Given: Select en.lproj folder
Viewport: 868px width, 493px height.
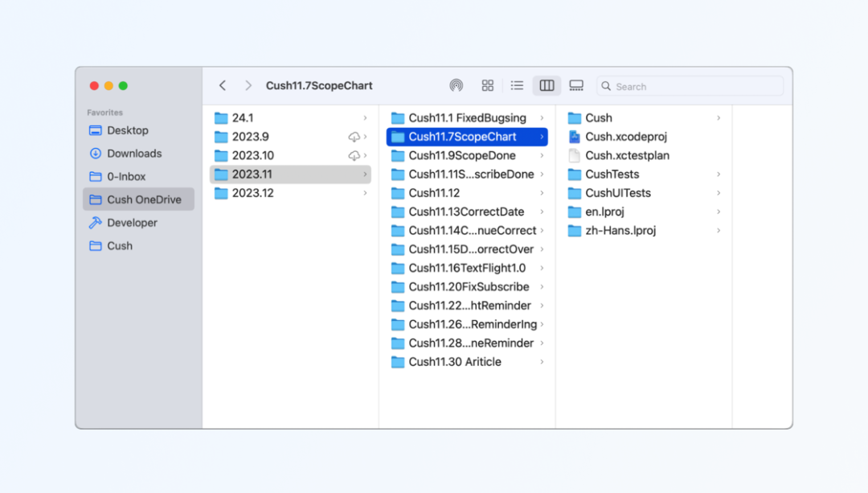Looking at the screenshot, I should pos(644,212).
